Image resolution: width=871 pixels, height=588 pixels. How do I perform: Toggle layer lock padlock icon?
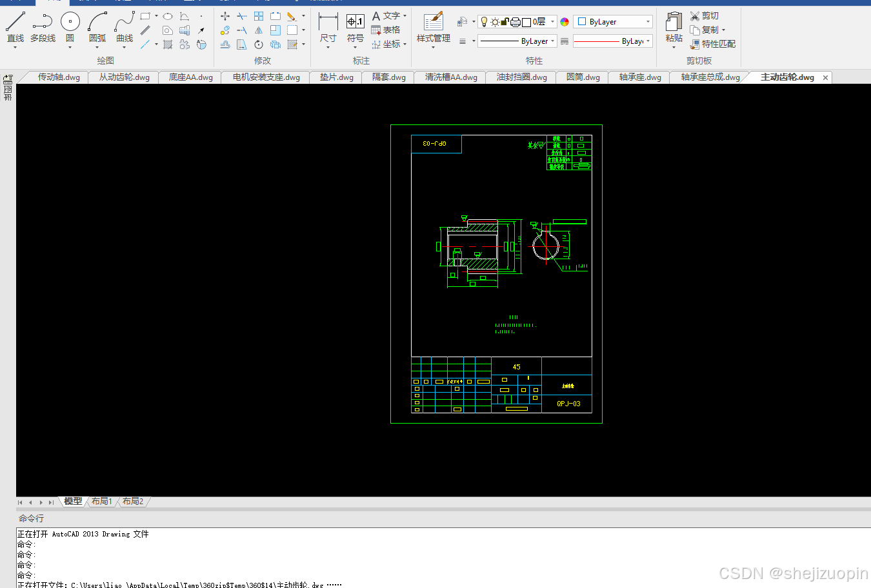[x=505, y=22]
